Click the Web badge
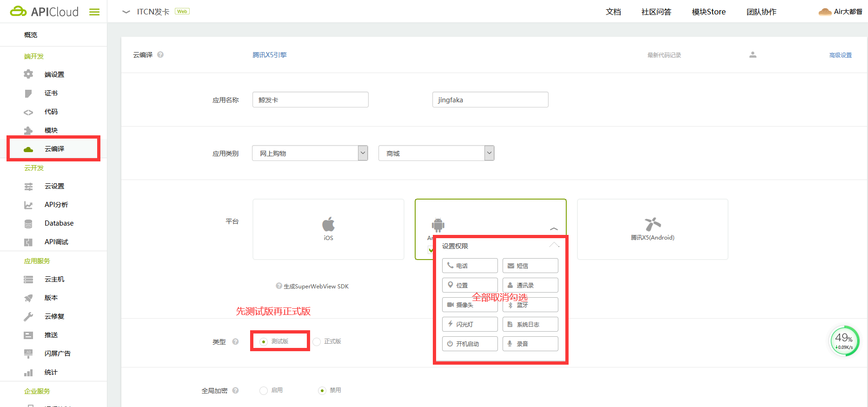Image resolution: width=868 pixels, height=407 pixels. click(182, 12)
